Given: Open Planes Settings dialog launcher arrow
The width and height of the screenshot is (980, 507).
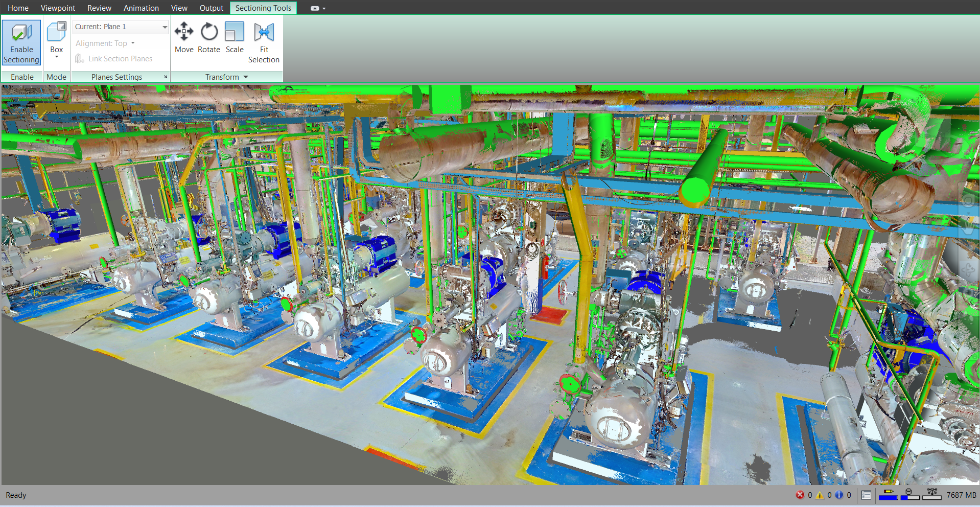Looking at the screenshot, I should pyautogui.click(x=166, y=77).
